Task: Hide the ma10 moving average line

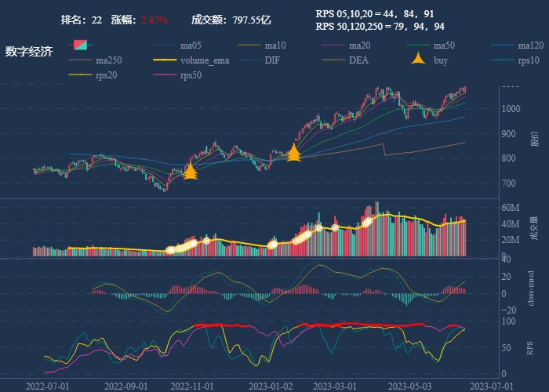Action: click(x=274, y=45)
